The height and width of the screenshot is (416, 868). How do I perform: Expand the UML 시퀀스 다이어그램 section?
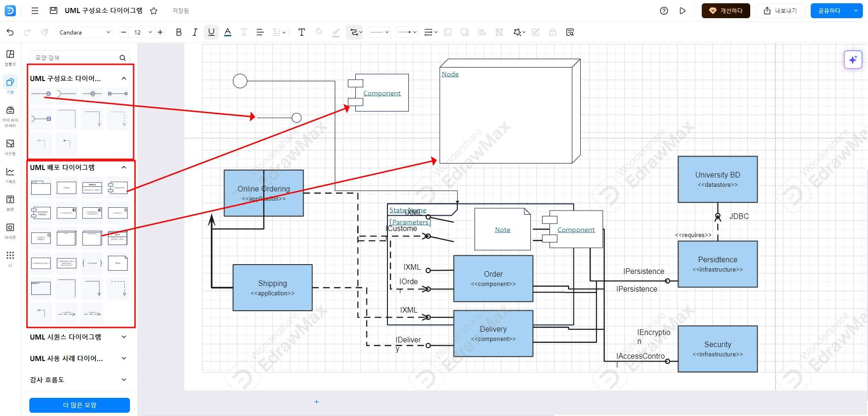124,337
